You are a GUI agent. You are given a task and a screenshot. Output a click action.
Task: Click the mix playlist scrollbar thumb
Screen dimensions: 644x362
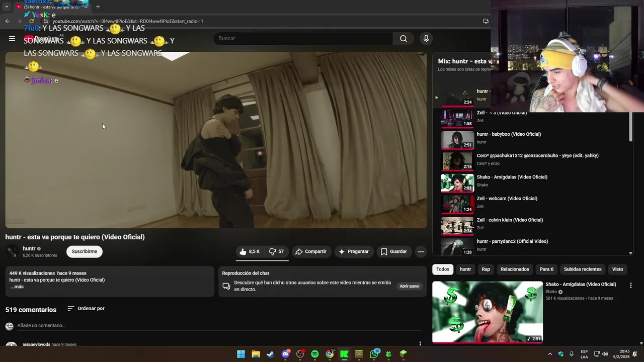[631, 126]
